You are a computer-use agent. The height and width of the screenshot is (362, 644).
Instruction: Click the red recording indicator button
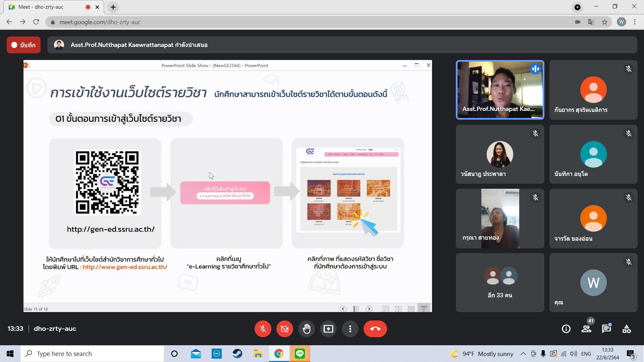click(23, 45)
